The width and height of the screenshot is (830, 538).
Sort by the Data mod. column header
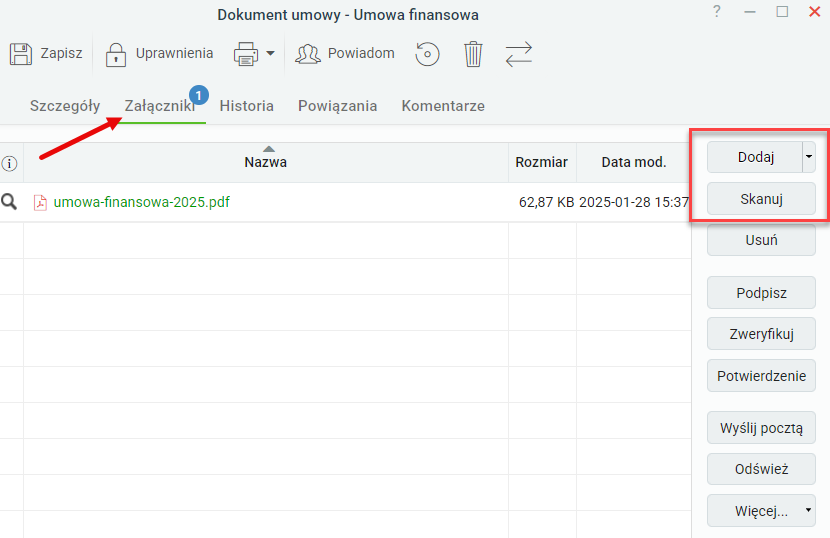[634, 162]
